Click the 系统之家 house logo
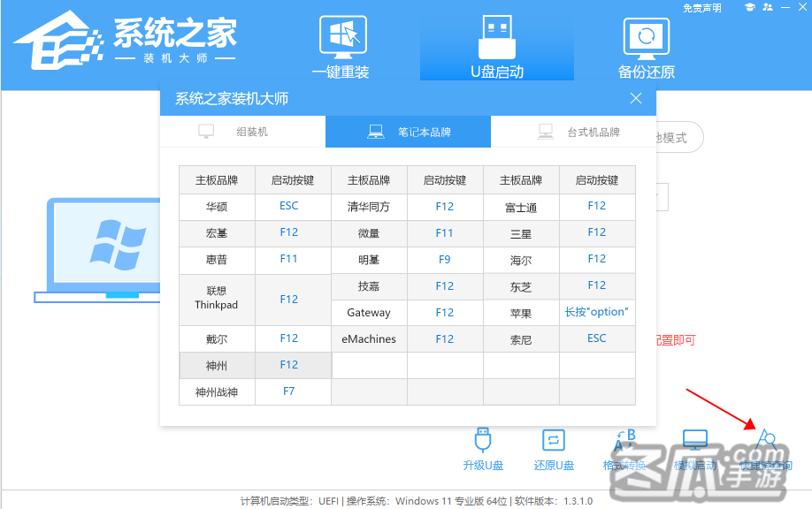The height and width of the screenshot is (509, 812). 58,41
